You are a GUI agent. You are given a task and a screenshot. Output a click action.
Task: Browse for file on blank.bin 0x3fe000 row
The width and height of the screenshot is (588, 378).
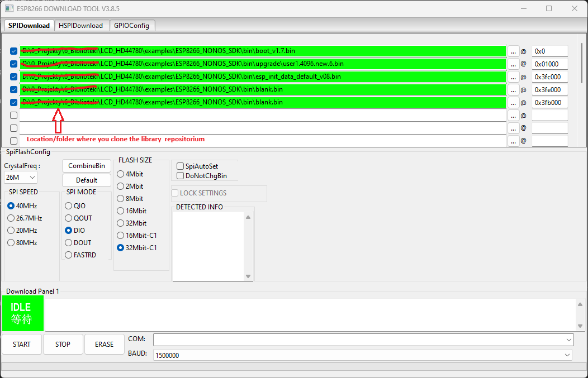(x=513, y=90)
